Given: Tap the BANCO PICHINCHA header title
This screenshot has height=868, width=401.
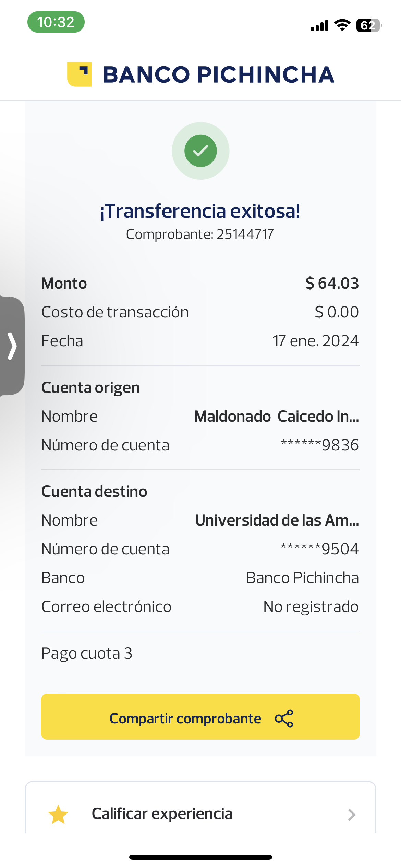Looking at the screenshot, I should pyautogui.click(x=218, y=74).
